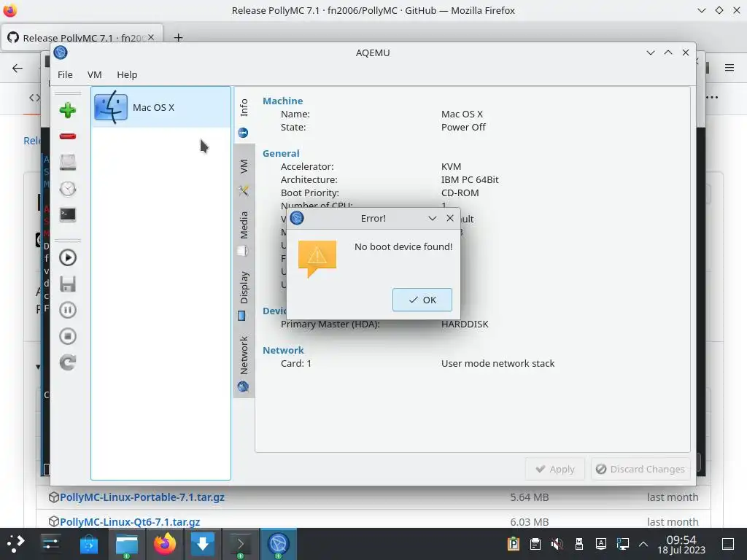Start the VM with the play icon
747x560 pixels.
coord(68,257)
